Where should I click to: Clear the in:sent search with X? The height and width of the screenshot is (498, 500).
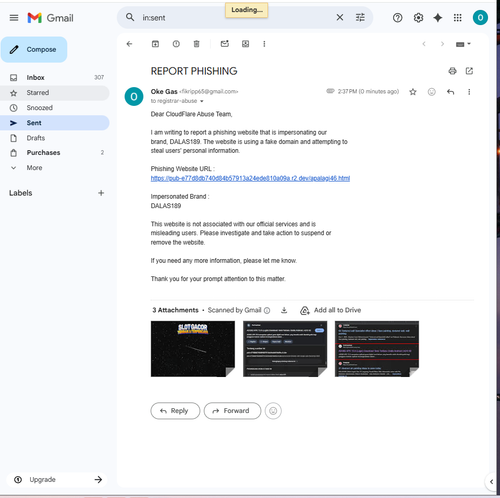point(339,17)
